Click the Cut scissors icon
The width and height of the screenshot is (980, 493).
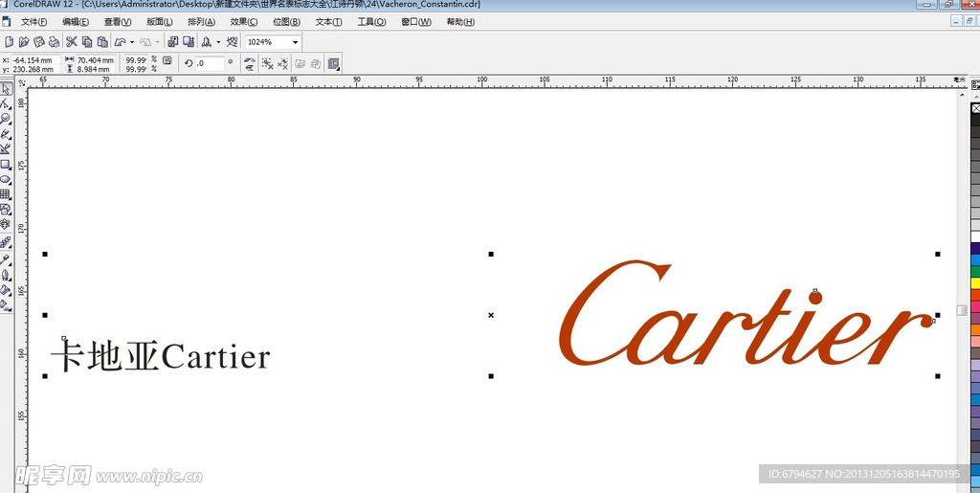[x=71, y=42]
